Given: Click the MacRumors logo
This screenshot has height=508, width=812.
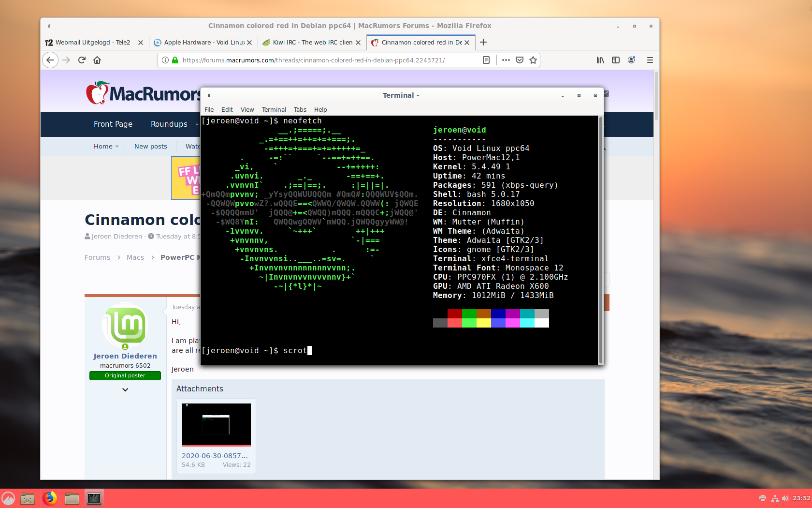Looking at the screenshot, I should (x=143, y=93).
